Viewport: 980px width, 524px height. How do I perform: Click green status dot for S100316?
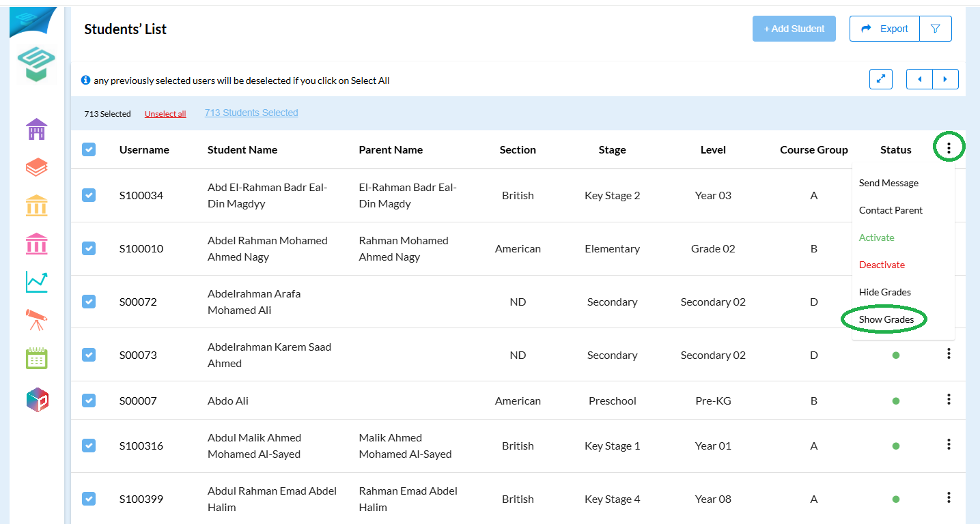point(896,446)
